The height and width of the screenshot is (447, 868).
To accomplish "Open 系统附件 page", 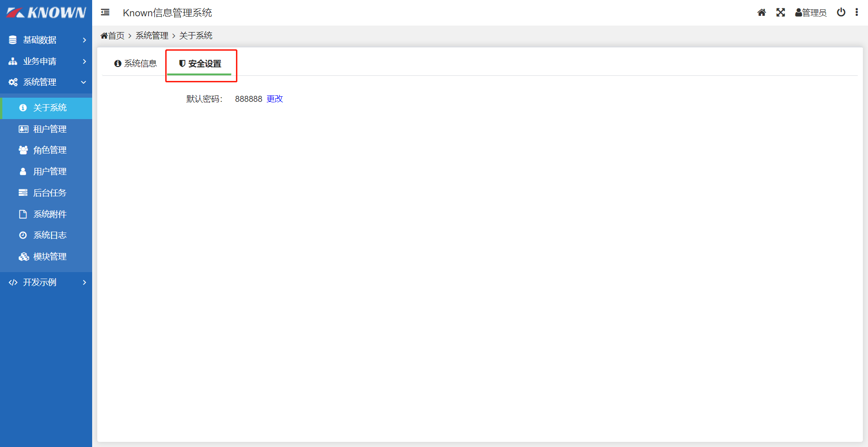I will (x=46, y=214).
